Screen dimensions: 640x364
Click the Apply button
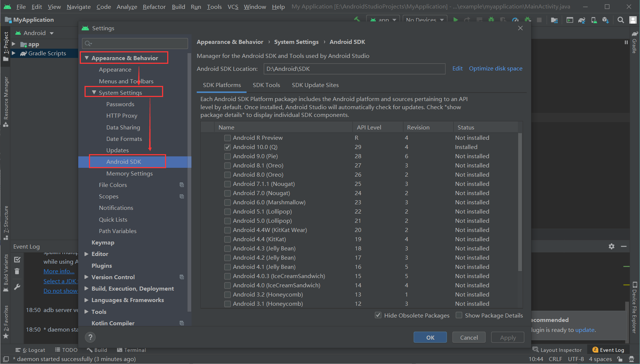pos(507,337)
